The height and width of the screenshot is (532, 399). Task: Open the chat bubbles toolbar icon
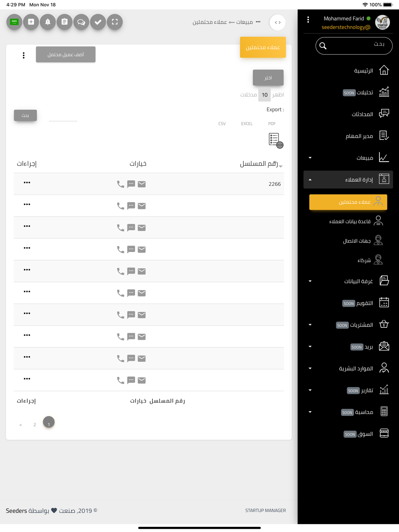[81, 22]
